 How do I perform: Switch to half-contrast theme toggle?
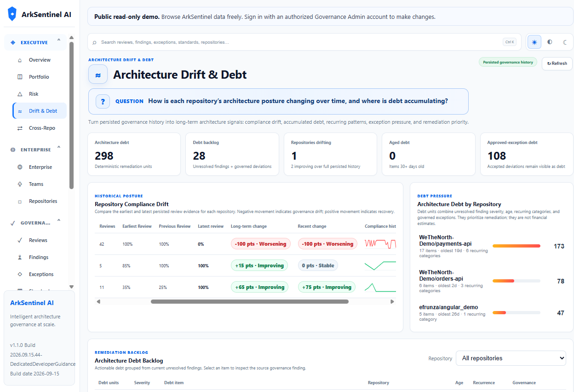tap(550, 42)
